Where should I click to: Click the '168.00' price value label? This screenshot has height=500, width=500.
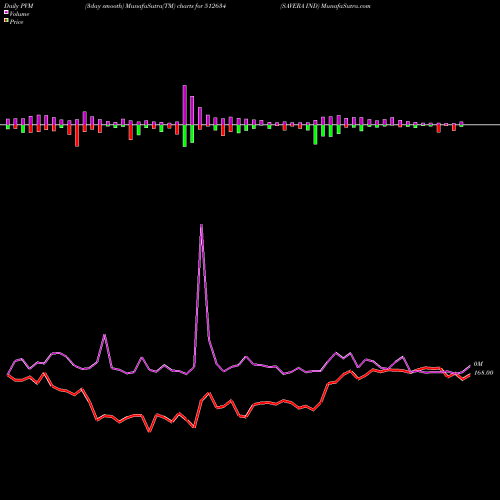483,373
